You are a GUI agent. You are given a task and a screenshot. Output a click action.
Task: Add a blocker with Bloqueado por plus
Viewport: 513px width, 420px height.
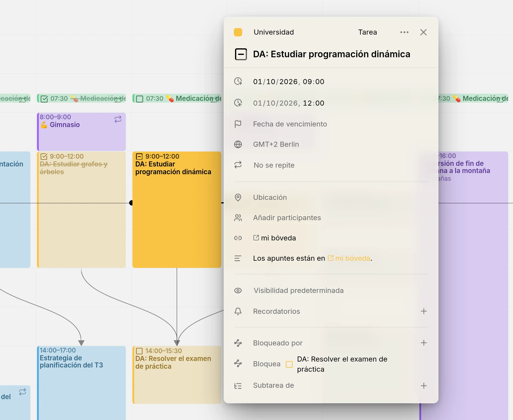coord(424,343)
